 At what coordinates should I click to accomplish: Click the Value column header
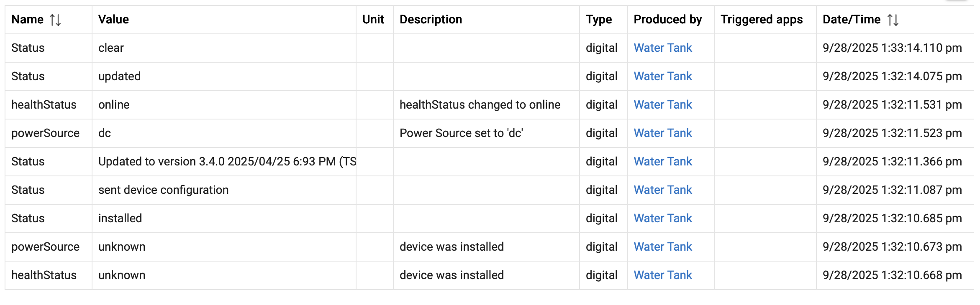pos(113,20)
